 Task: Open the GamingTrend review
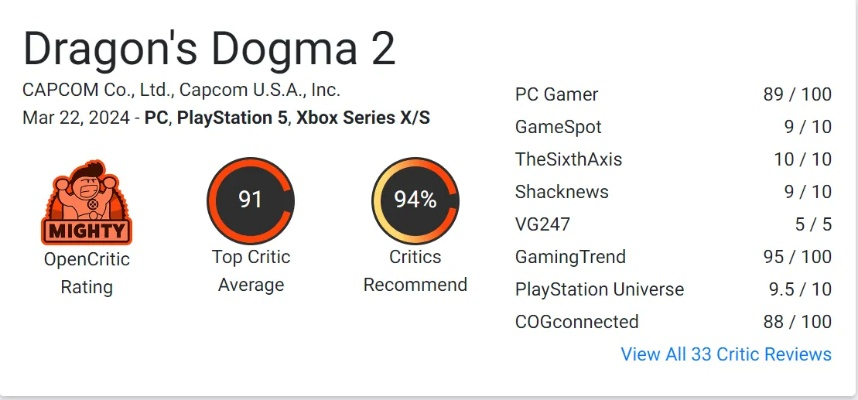click(572, 257)
